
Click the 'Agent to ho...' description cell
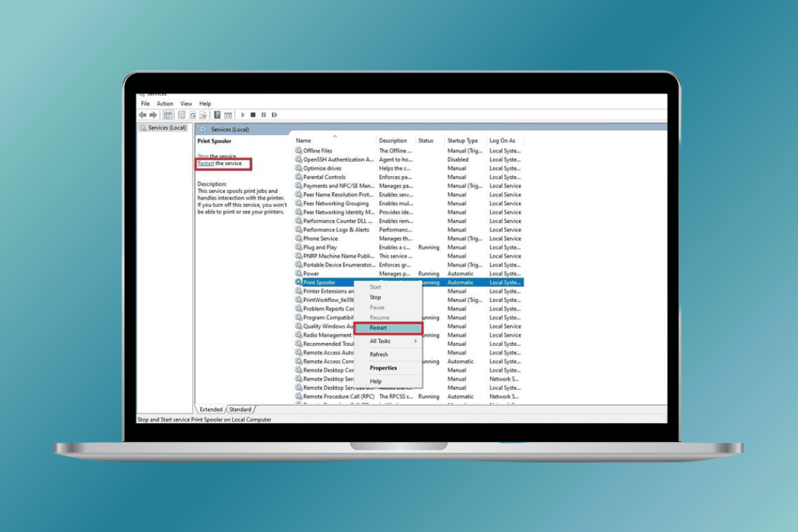(396, 160)
